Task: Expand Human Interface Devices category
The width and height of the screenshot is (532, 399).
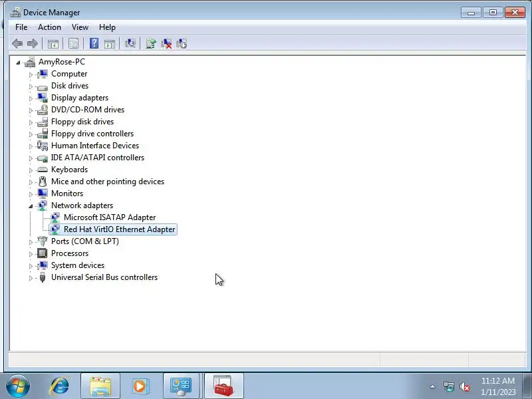Action: click(x=31, y=146)
